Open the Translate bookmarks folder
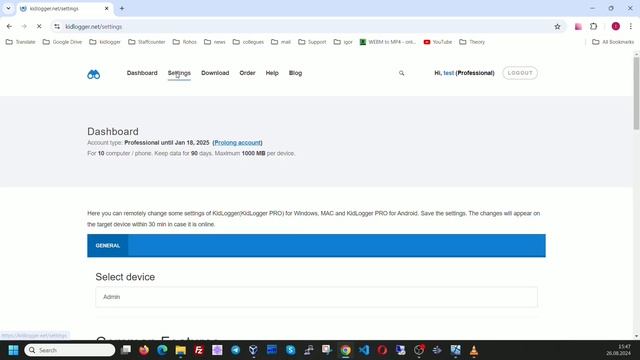The height and width of the screenshot is (360, 640). click(20, 42)
